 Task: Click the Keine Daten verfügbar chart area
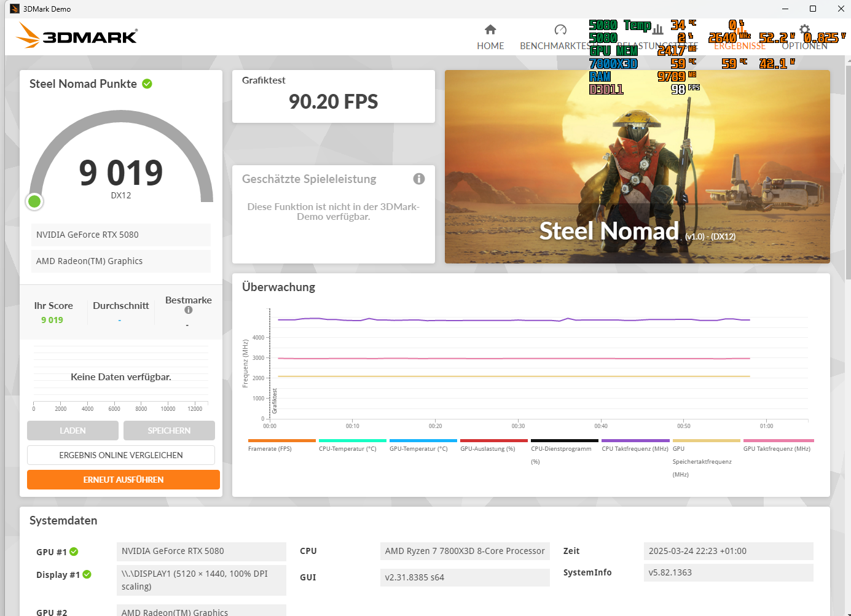[x=121, y=376]
